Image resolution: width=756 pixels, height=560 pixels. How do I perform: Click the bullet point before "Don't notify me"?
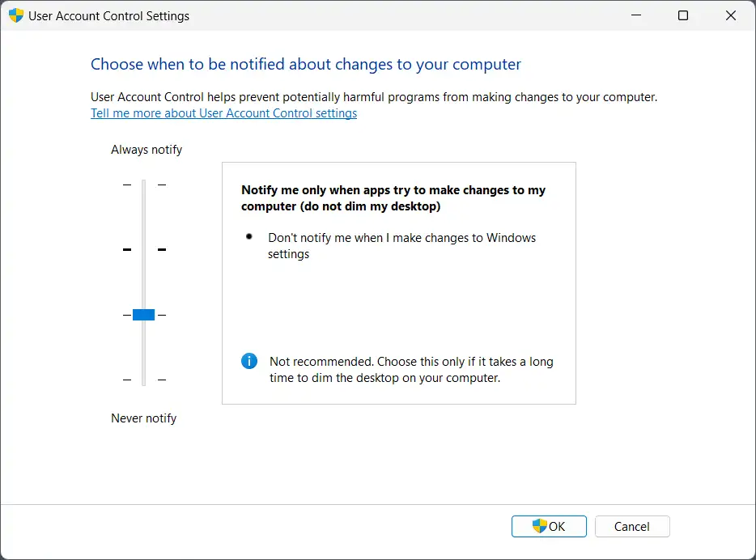(x=249, y=237)
